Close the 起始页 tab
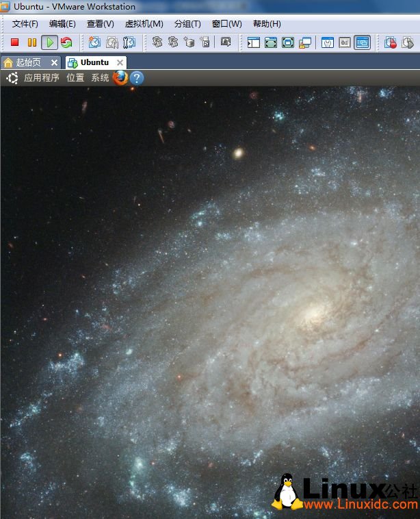420x519 pixels. pos(54,62)
